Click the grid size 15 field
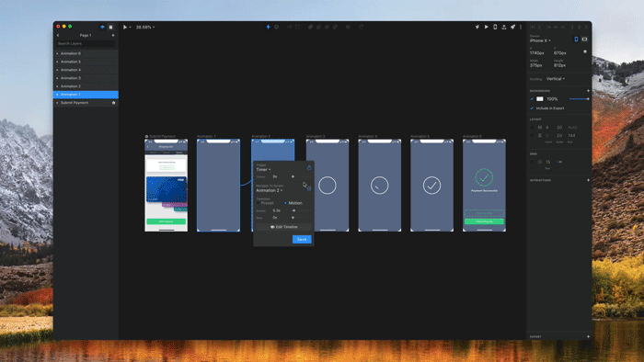 coord(548,162)
